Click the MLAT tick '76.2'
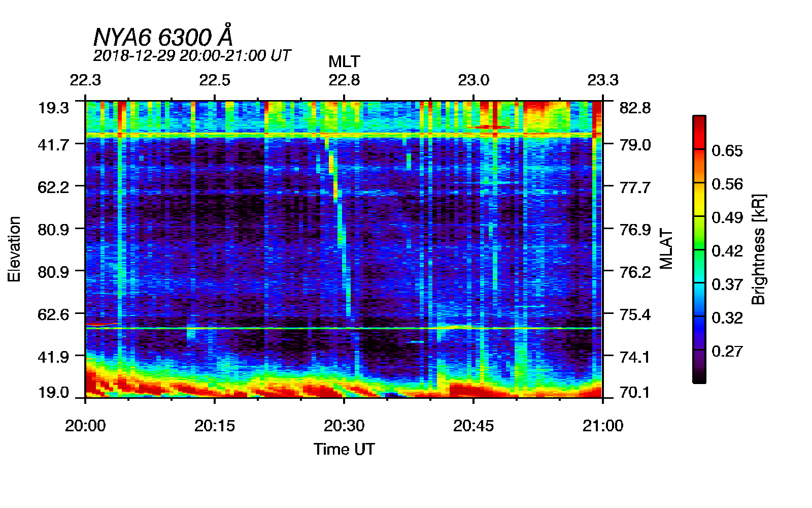 pos(635,272)
